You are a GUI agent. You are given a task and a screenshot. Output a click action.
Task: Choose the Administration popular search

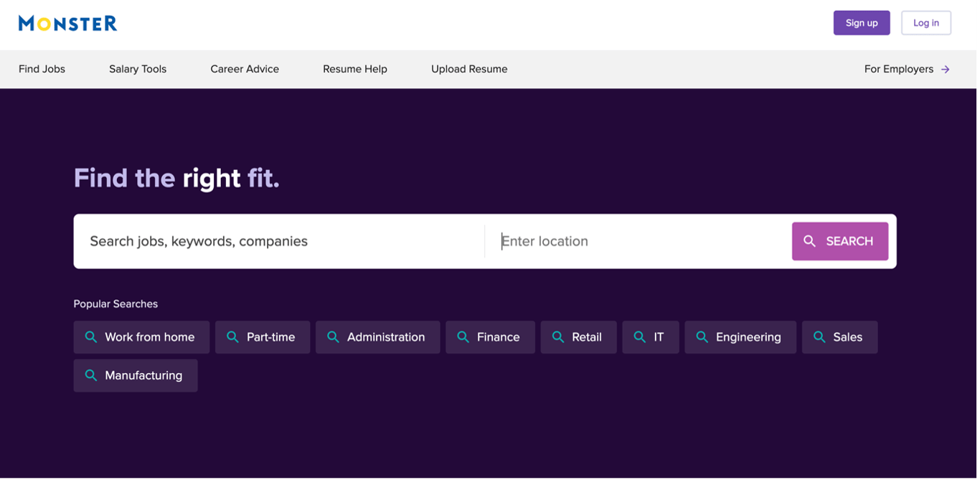pos(379,338)
